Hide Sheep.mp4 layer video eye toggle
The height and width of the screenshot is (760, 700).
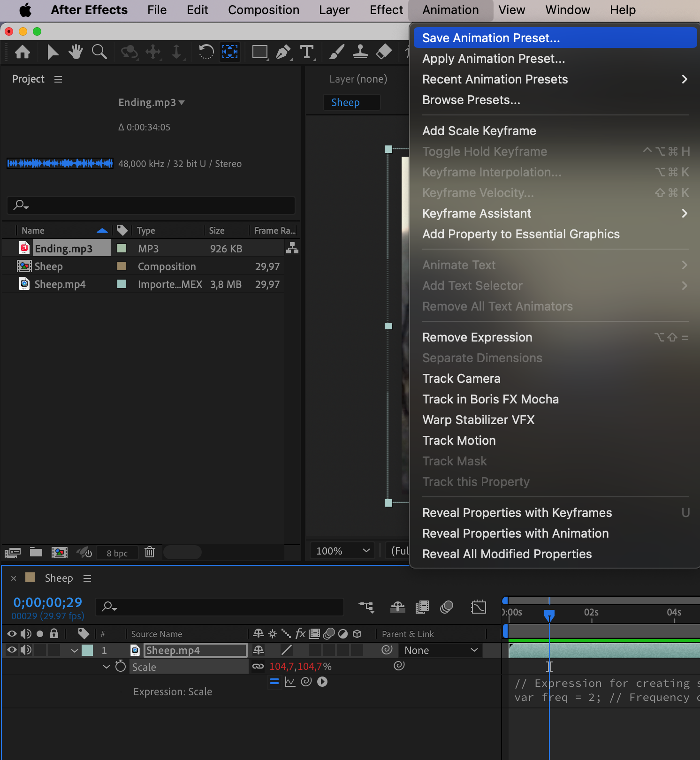pos(12,650)
